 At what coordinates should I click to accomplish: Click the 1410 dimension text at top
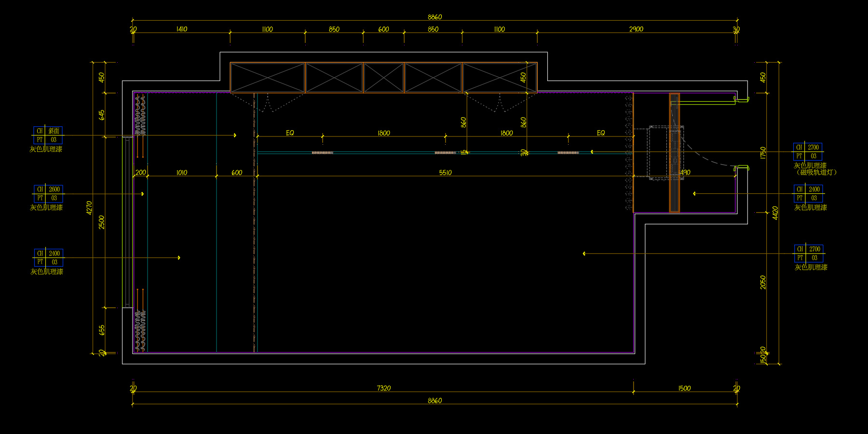click(182, 29)
